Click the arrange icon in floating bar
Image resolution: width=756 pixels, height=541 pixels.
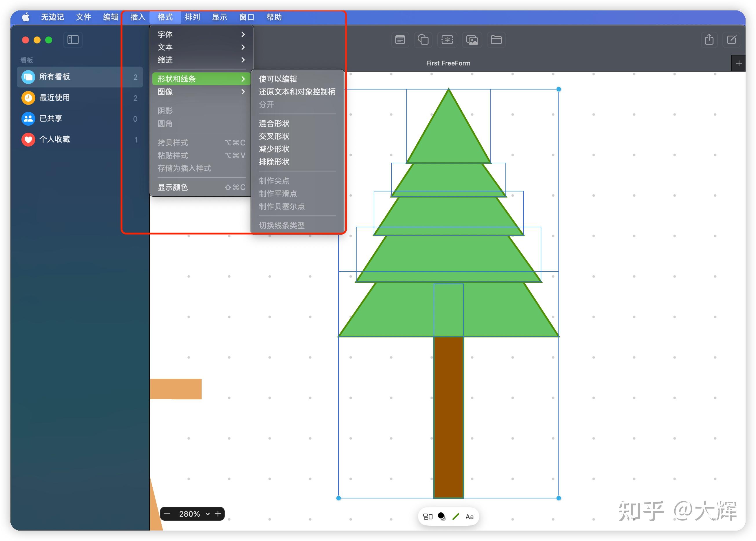[428, 517]
